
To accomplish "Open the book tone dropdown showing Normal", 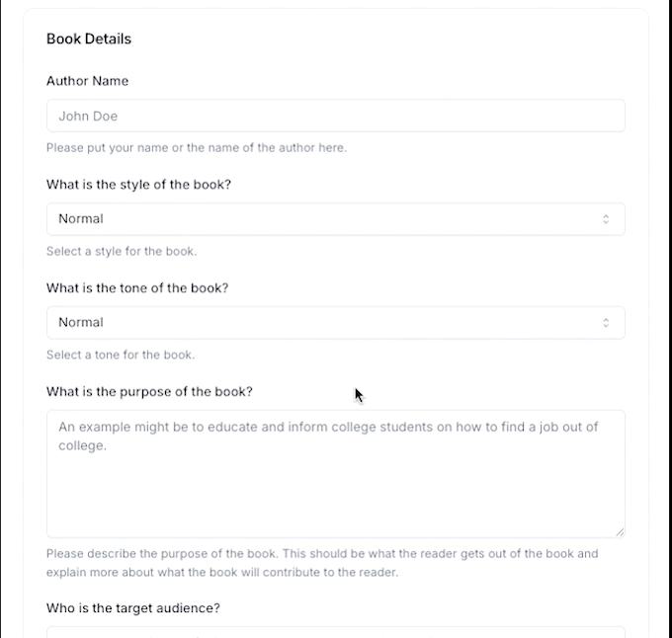I will [x=335, y=323].
